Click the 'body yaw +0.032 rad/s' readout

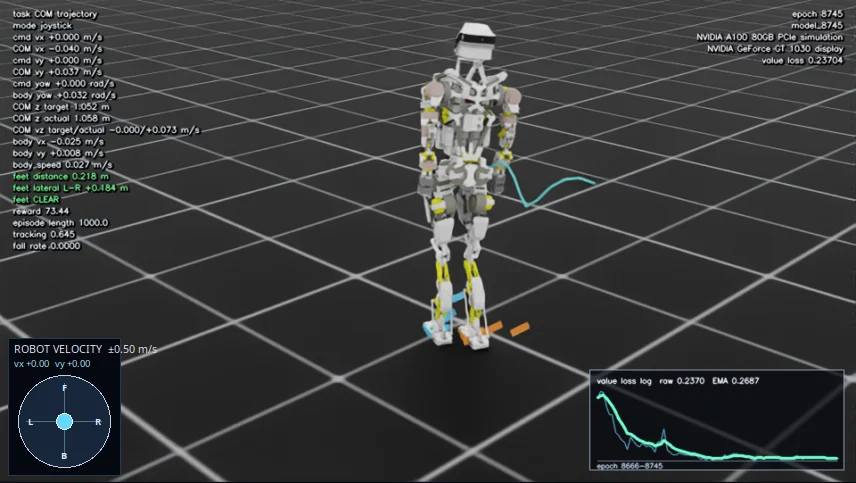click(64, 95)
